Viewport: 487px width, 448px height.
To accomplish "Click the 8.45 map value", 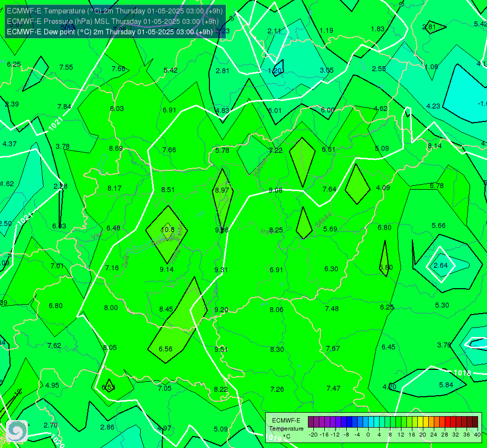I will point(166,309).
